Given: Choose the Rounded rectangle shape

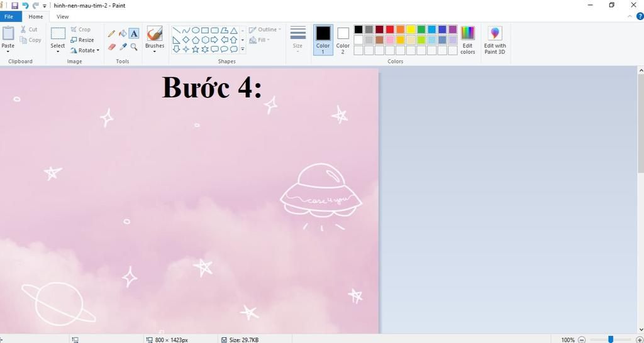Looking at the screenshot, I should click(214, 30).
